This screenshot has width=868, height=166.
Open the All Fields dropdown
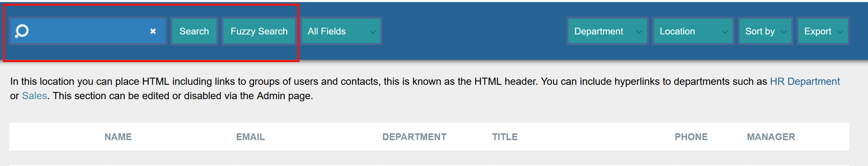341,31
